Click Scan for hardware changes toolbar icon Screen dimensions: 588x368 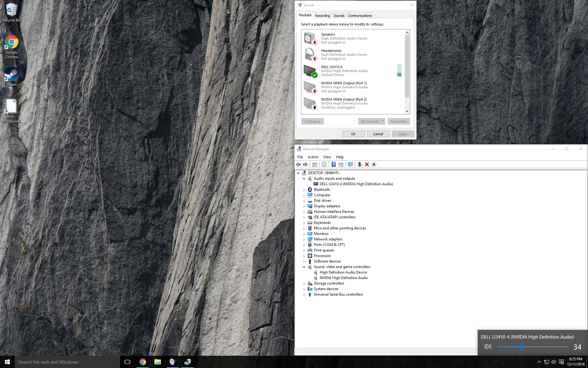(x=350, y=164)
